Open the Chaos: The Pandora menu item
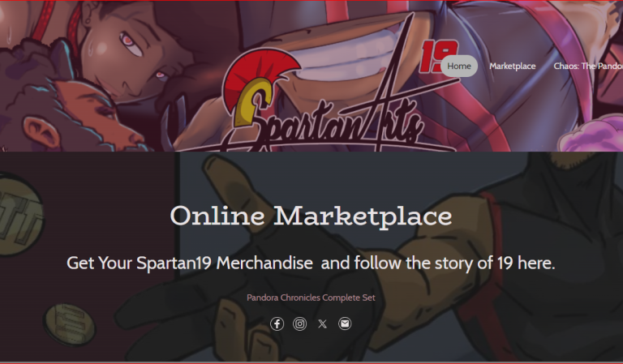Image resolution: width=623 pixels, height=364 pixels. (x=588, y=66)
